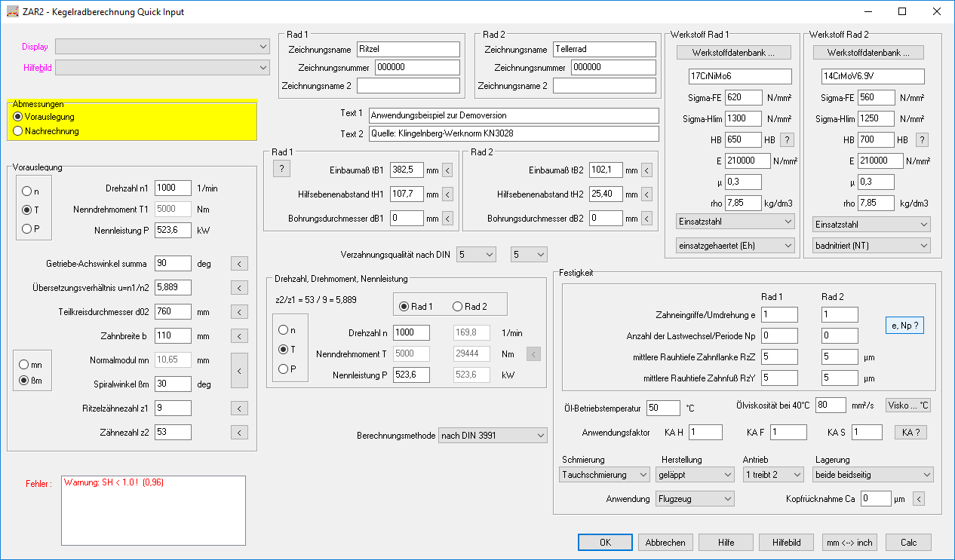Open Werkstoffdatenbank for Rad 1
The height and width of the screenshot is (560, 955).
(735, 53)
